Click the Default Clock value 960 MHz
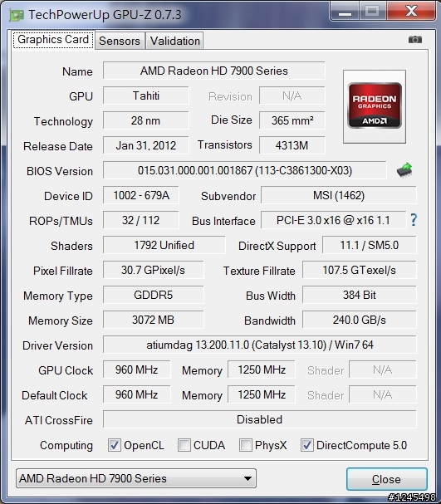The width and height of the screenshot is (441, 504). [x=136, y=394]
